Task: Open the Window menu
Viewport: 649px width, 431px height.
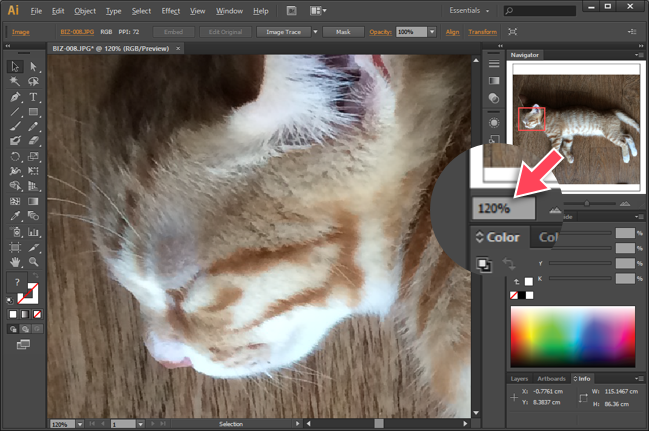Action: tap(229, 11)
